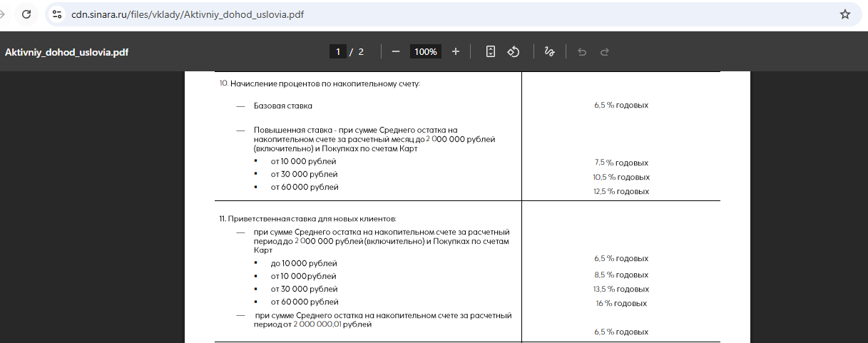Click the '12,5 % годовых' rate value

tap(621, 192)
